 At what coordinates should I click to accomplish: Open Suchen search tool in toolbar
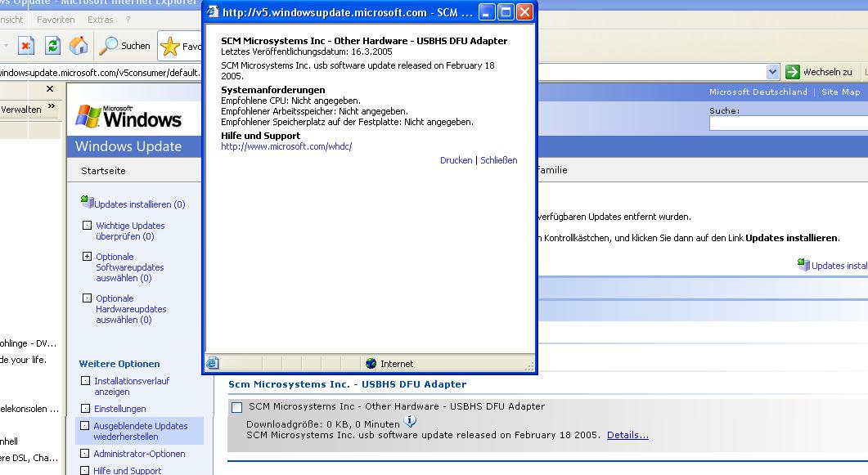tap(124, 45)
